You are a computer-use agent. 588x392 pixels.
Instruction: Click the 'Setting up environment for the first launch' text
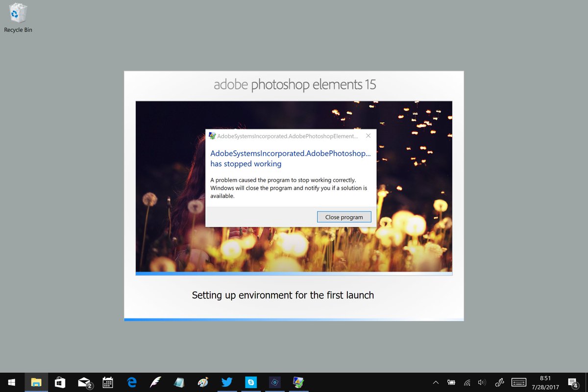283,295
